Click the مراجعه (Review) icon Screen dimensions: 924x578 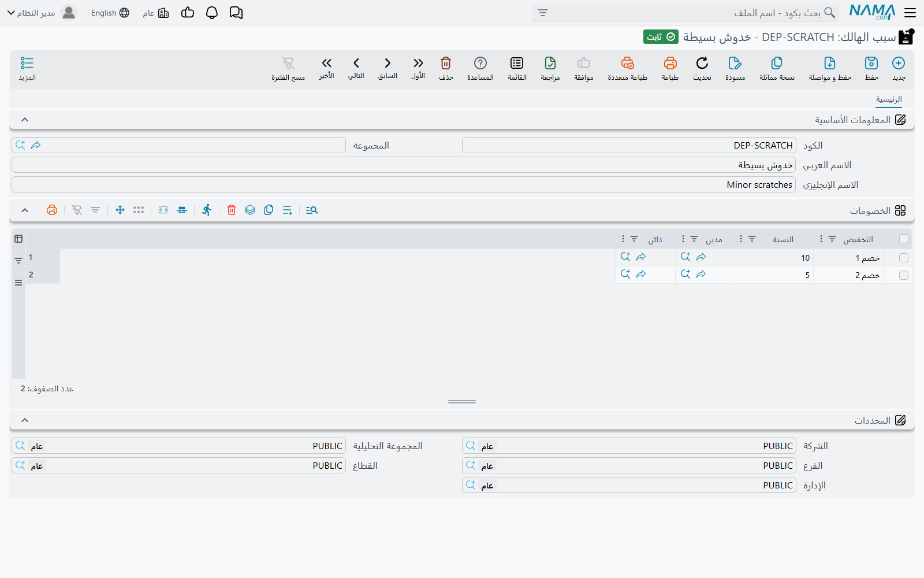point(550,63)
